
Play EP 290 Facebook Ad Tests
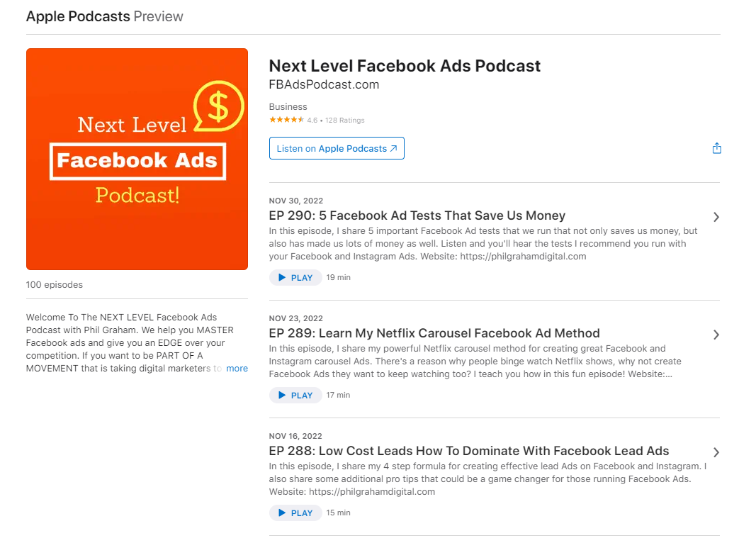pyautogui.click(x=295, y=278)
